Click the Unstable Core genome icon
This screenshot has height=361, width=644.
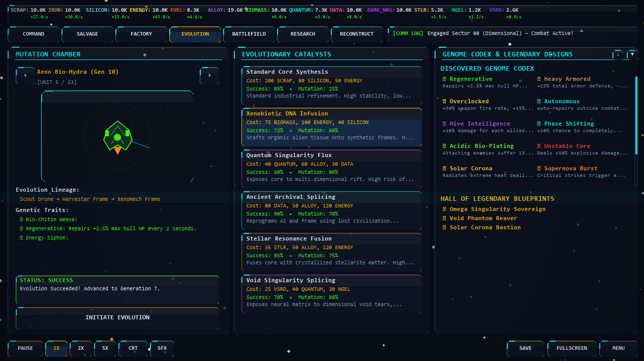(x=539, y=146)
